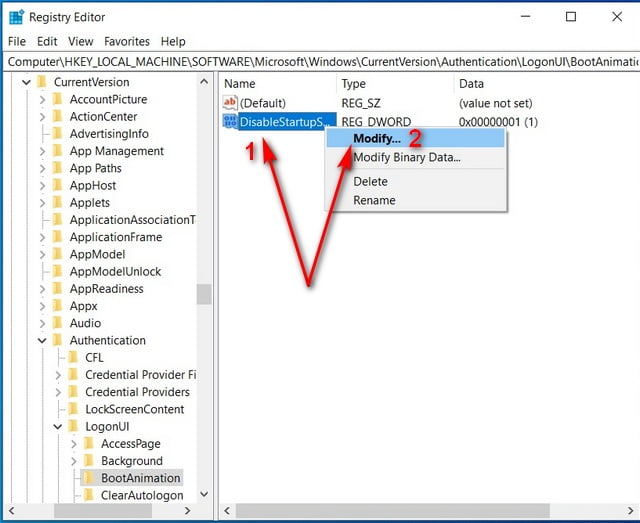Click the Authentication folder icon
The width and height of the screenshot is (640, 523).
[x=57, y=340]
